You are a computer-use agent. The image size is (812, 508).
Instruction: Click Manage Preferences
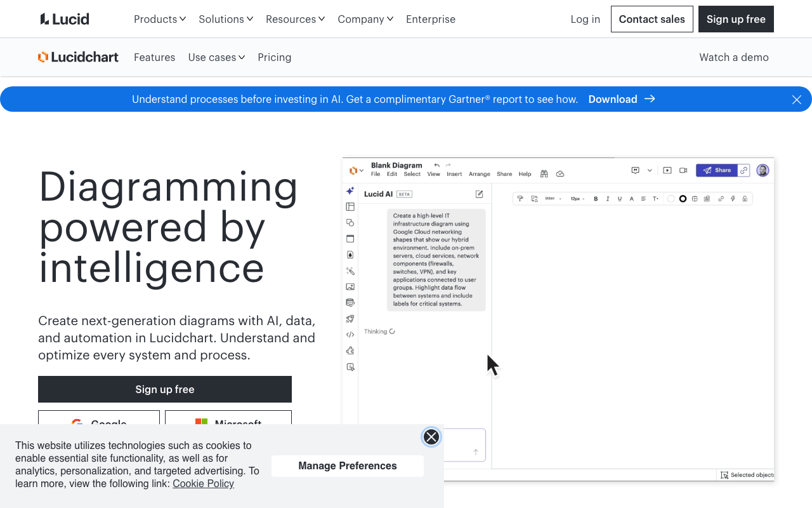(348, 465)
